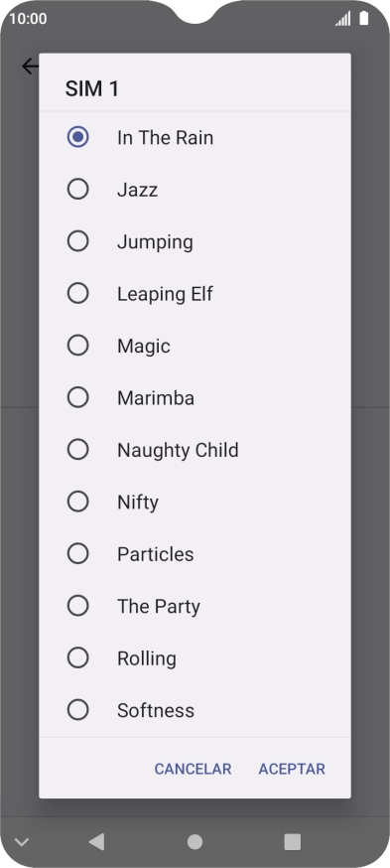The width and height of the screenshot is (390, 868).
Task: Pick the Leaping Elf ringtone
Action: pyautogui.click(x=195, y=293)
